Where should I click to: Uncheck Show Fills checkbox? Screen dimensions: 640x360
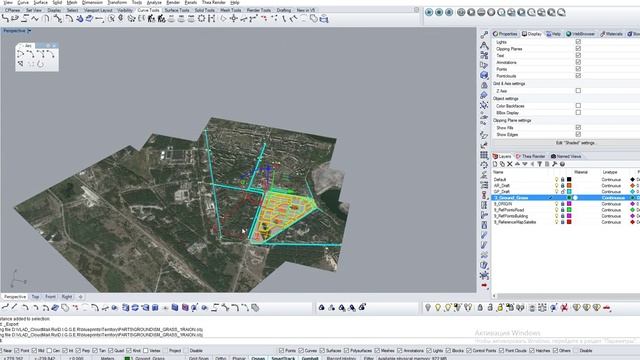pos(578,127)
